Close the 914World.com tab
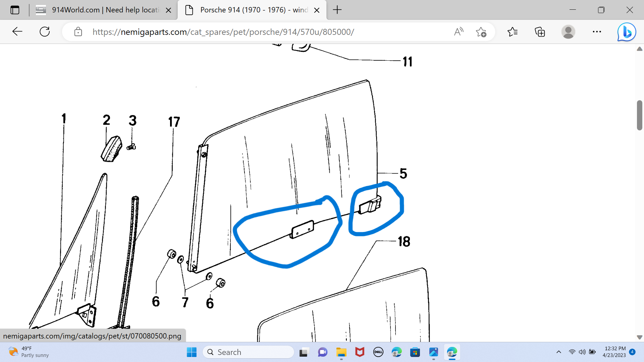The height and width of the screenshot is (362, 644). point(169,10)
